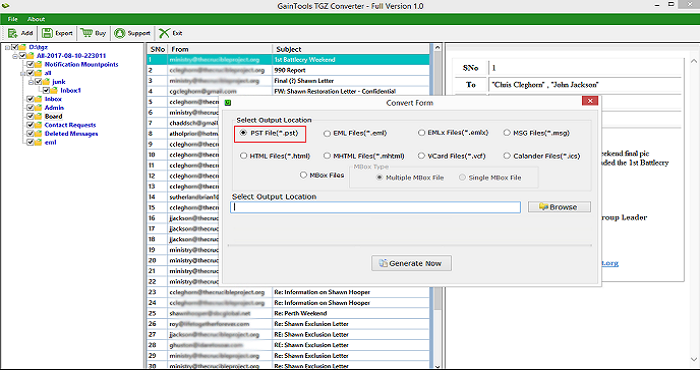Click the preview pane scroll down arrow

694,359
